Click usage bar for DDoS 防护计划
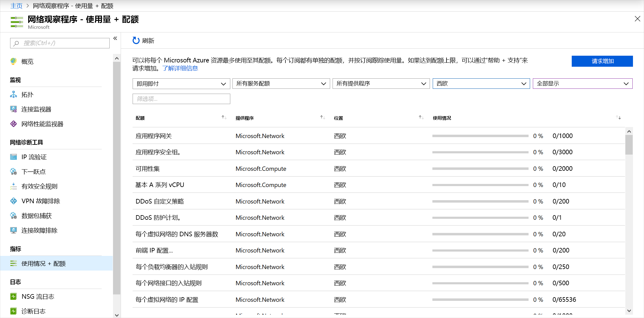644x318 pixels. coord(480,218)
